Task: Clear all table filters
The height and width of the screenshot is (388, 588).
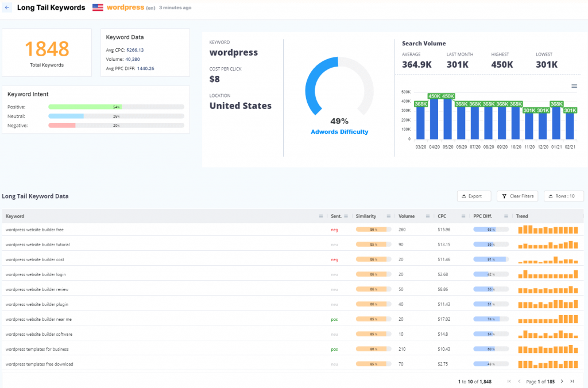Action: coord(517,196)
